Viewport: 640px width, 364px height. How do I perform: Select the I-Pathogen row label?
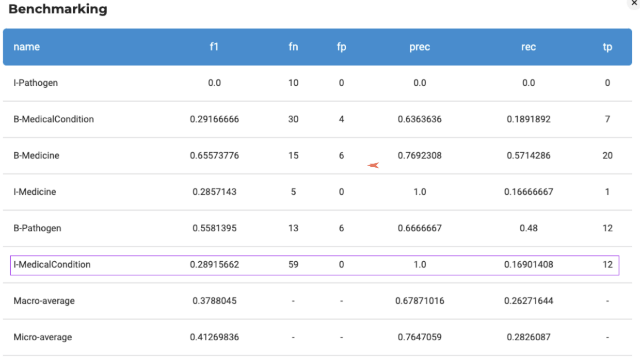(x=35, y=83)
